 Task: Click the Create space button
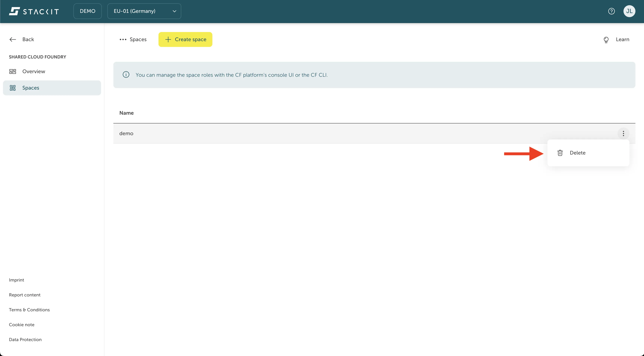185,39
